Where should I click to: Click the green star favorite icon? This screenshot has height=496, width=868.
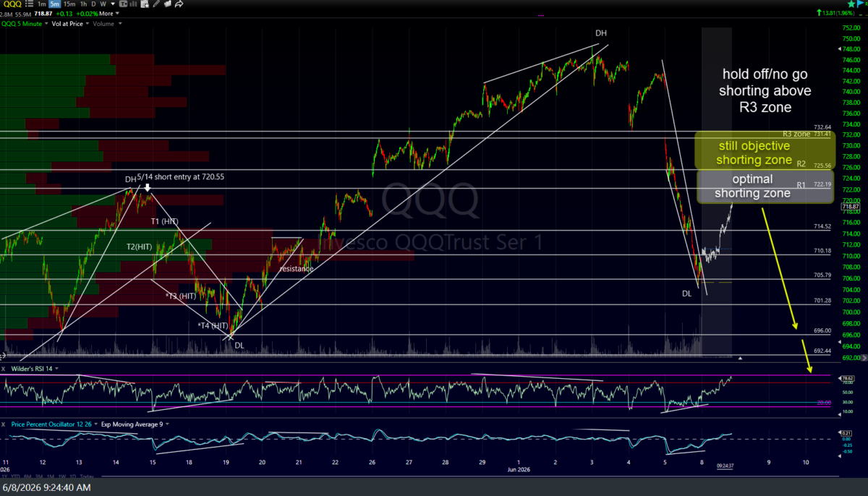(x=851, y=4)
